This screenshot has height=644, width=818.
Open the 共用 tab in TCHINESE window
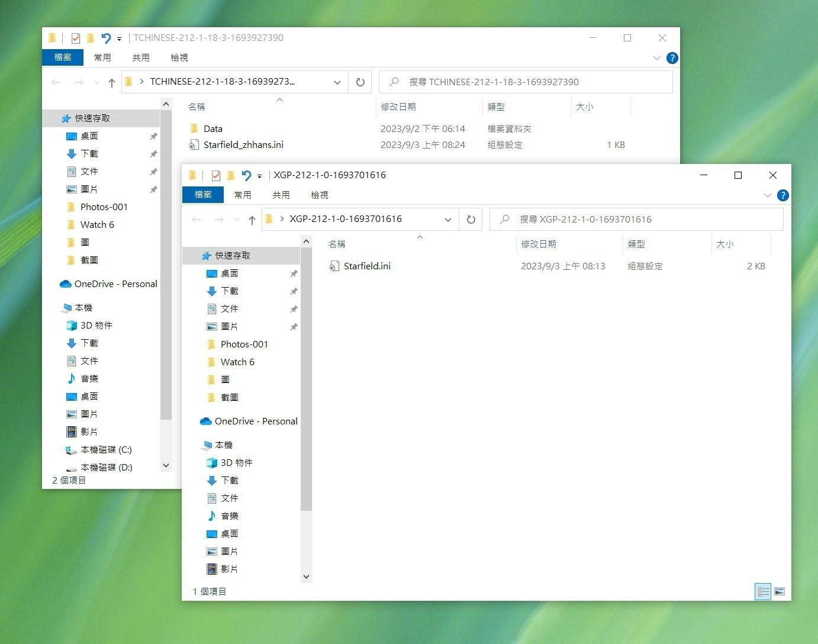(141, 57)
